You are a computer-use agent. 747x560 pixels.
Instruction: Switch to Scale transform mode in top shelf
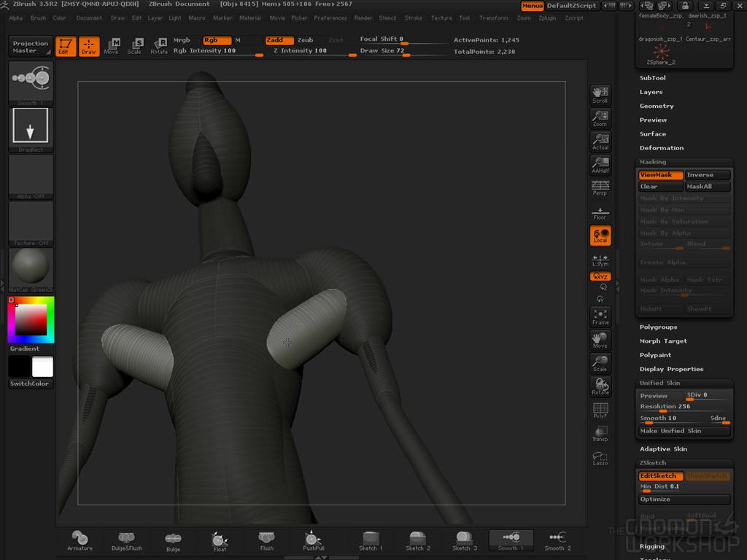(x=135, y=46)
